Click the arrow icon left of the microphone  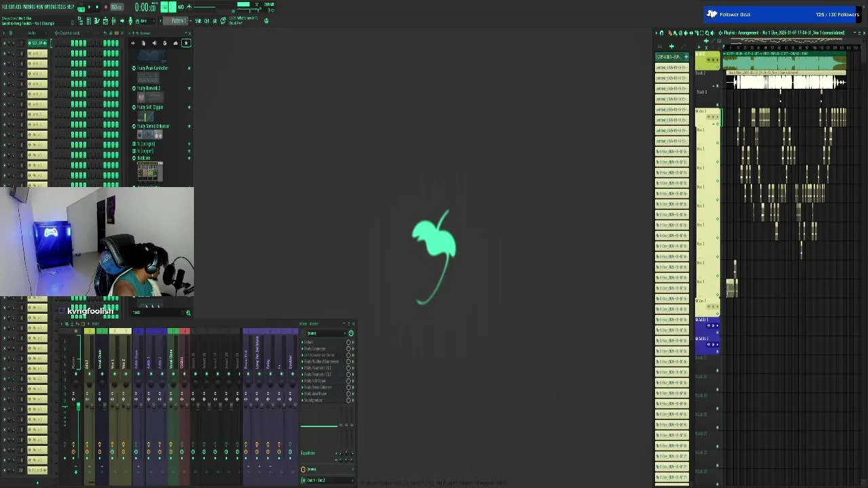[x=122, y=21]
